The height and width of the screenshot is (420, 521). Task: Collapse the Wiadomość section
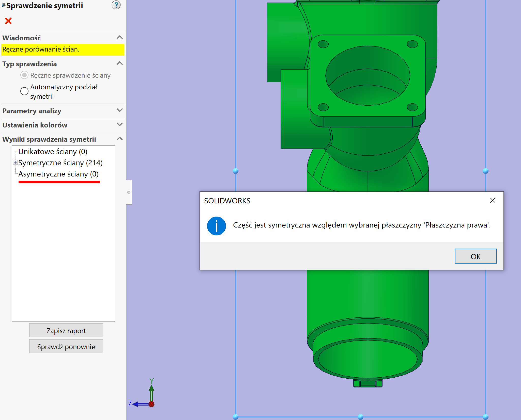point(119,38)
